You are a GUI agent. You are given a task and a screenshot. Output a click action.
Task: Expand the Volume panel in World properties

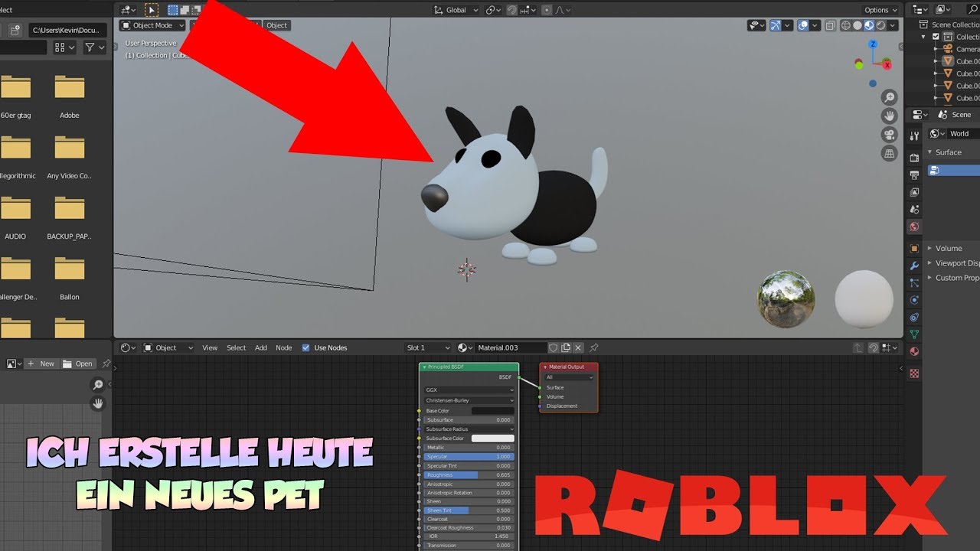click(x=948, y=248)
